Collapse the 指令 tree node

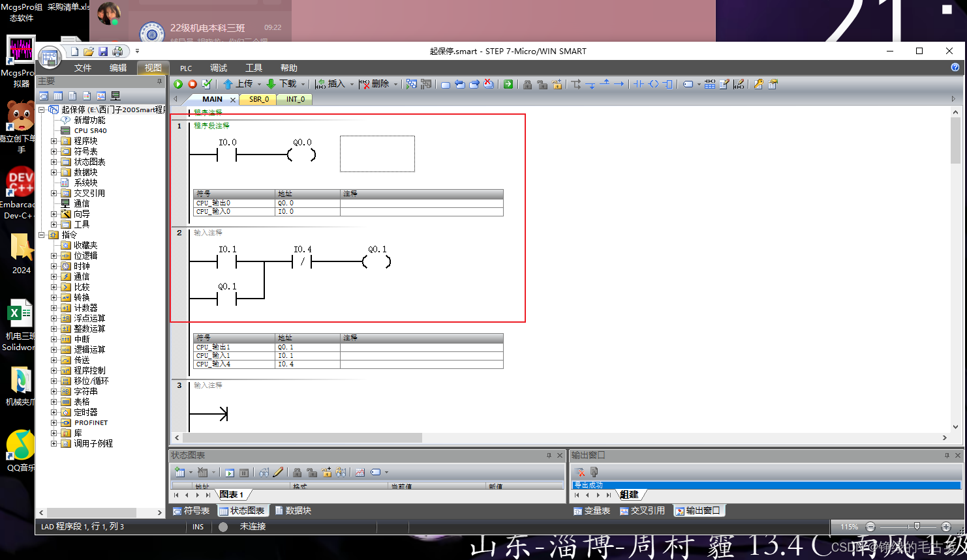pyautogui.click(x=42, y=235)
